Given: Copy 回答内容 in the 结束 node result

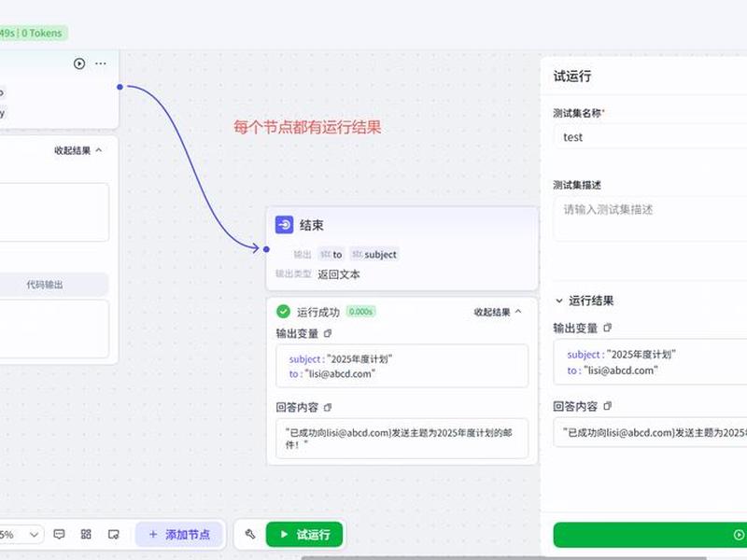Looking at the screenshot, I should click(328, 407).
